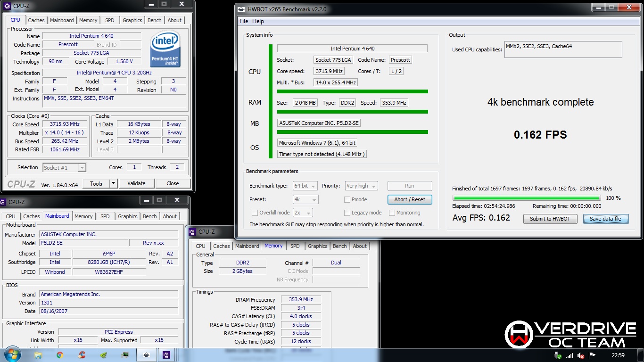Click the Microsoft Windows 7 (6.1), 64-bit field
This screenshot has height=362, width=644.
(x=318, y=143)
